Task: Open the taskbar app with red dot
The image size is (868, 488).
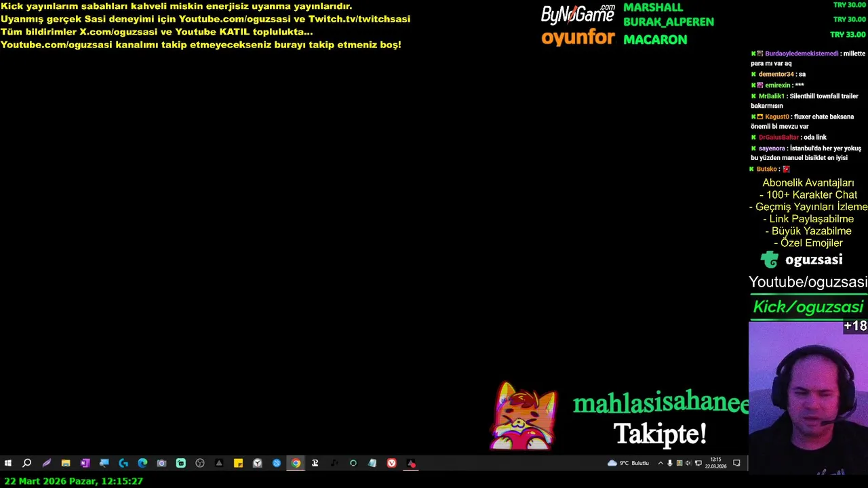Action: point(411,463)
